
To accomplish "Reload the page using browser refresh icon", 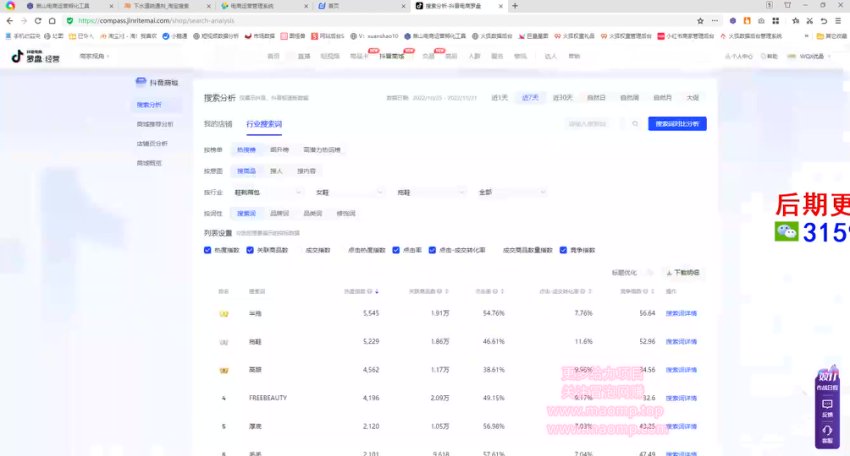I will (x=38, y=20).
